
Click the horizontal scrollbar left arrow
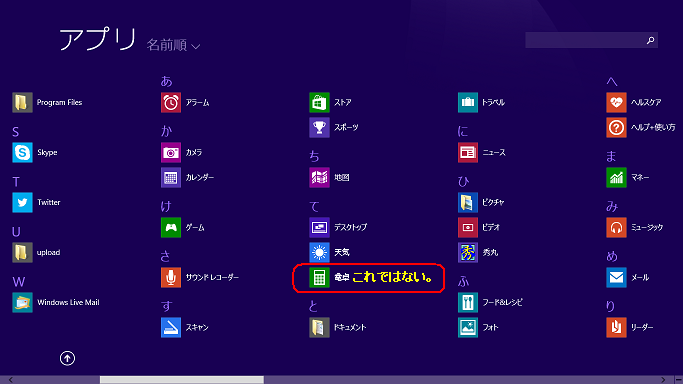coord(11,380)
